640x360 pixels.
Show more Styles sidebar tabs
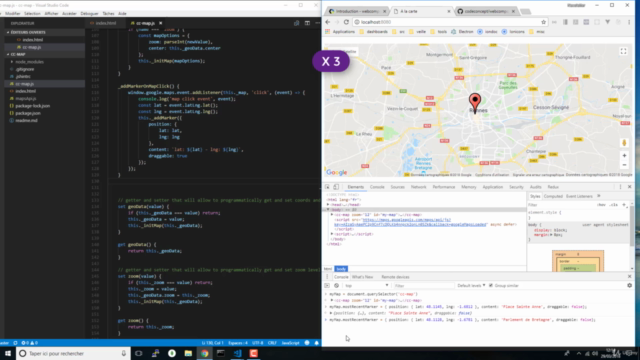[x=599, y=196]
